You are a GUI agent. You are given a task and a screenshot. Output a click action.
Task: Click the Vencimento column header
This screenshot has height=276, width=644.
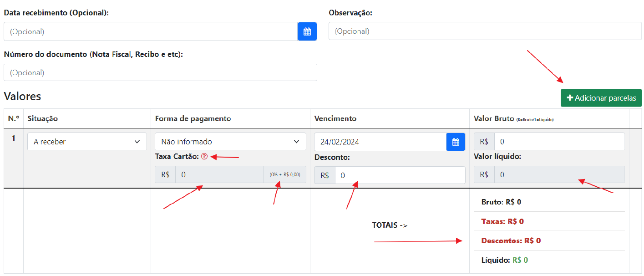[x=335, y=118]
